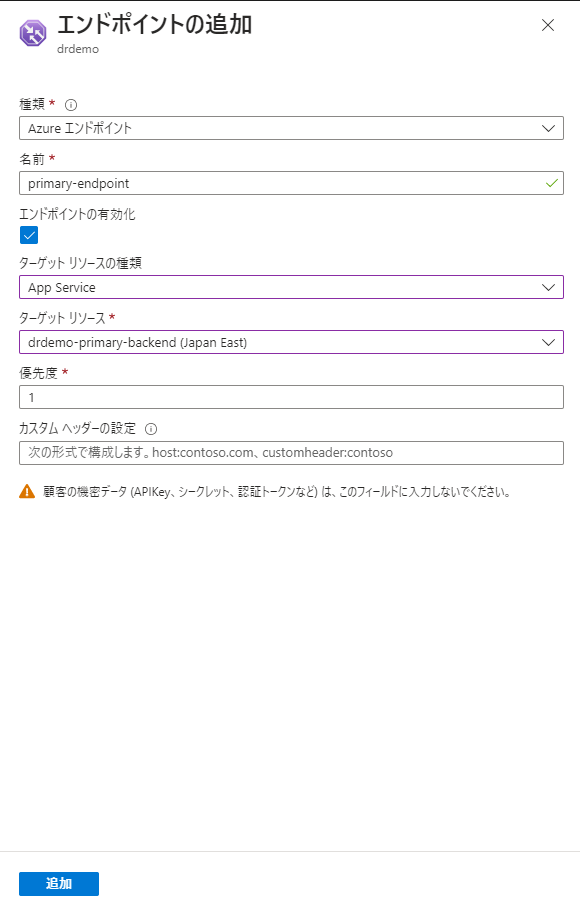Click the 優先度 input field showing 1
The height and width of the screenshot is (912, 580).
tap(291, 397)
